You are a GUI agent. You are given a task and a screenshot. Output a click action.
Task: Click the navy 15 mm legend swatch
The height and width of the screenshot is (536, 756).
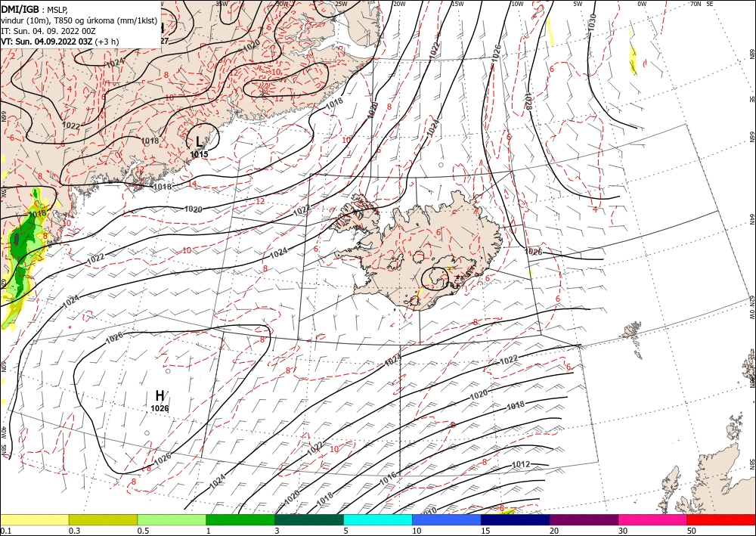coord(516,519)
